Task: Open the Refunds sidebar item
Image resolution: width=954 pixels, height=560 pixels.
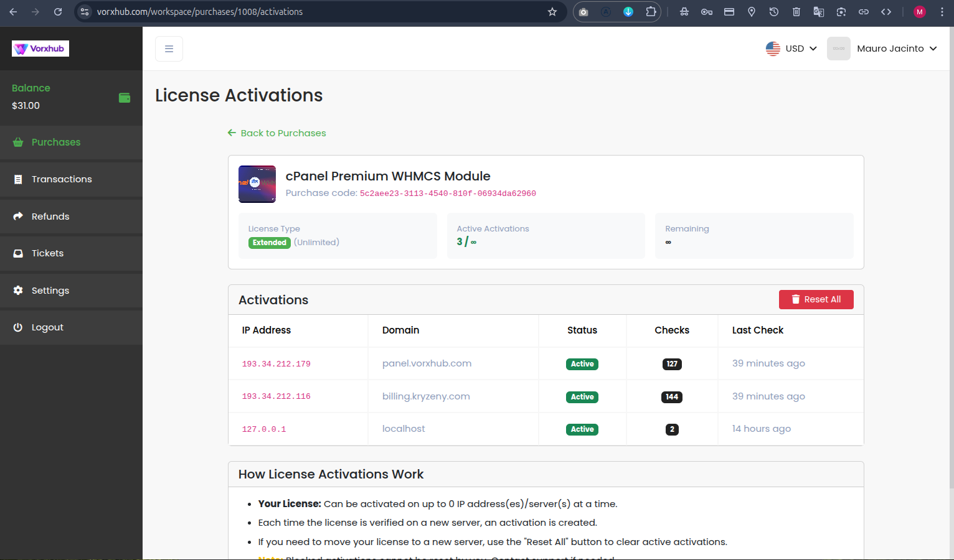Action: [50, 217]
